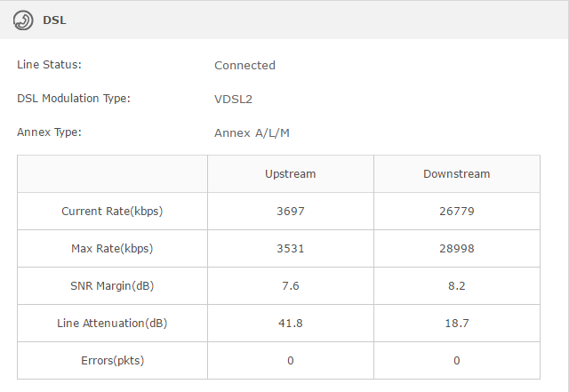The width and height of the screenshot is (569, 392).
Task: Click the SNR Margin(dB) row label
Action: [112, 286]
